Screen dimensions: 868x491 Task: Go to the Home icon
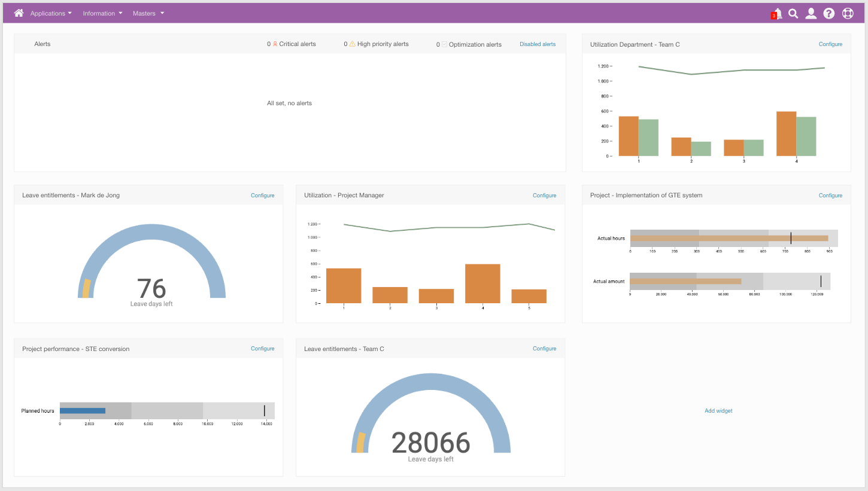click(x=19, y=13)
